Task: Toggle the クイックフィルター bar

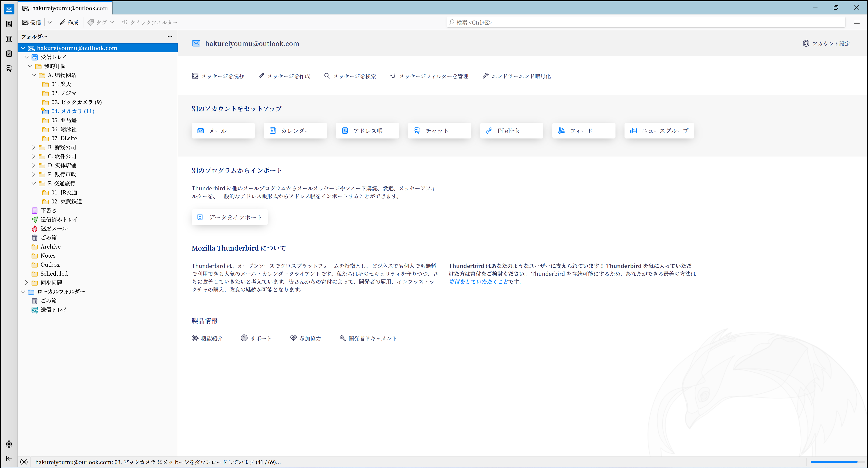Action: 149,22
